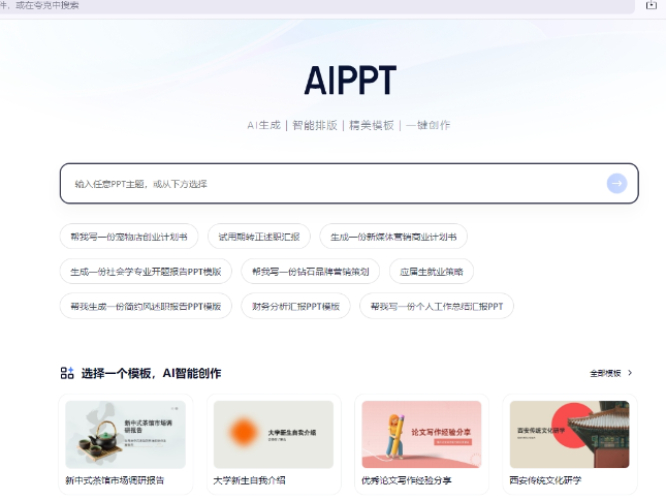Click the 选择一个模板，AI智能创作 heading
This screenshot has width=666, height=500.
[151, 373]
